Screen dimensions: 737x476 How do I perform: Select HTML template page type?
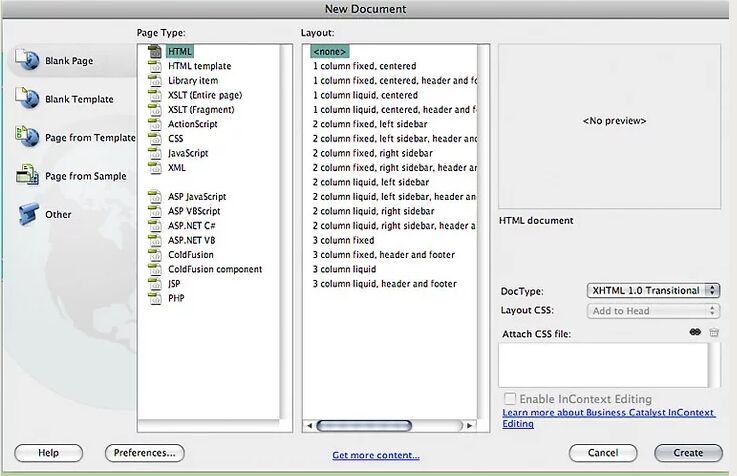coord(199,66)
